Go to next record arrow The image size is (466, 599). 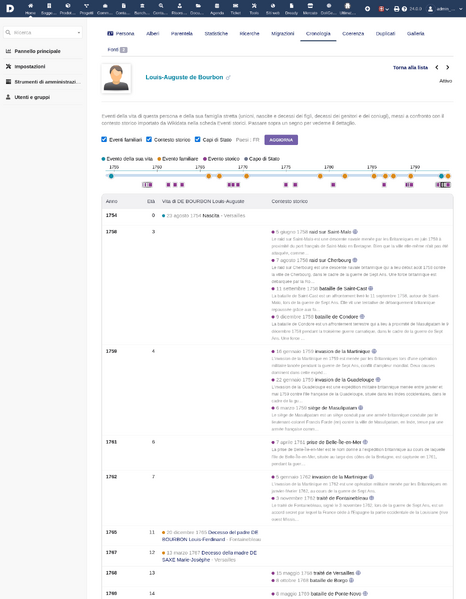coord(448,67)
